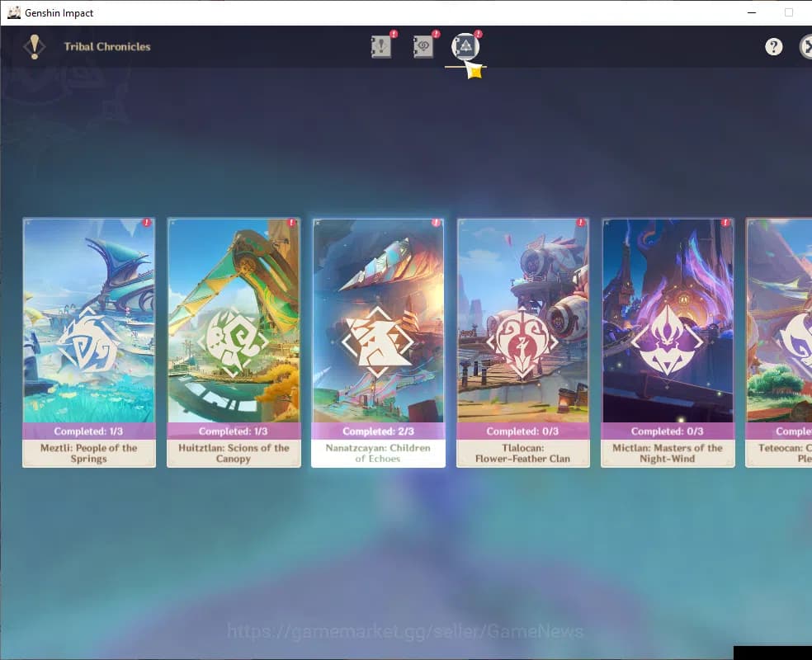
Task: Click the Tlalocan red tribe emblem
Action: [x=522, y=342]
